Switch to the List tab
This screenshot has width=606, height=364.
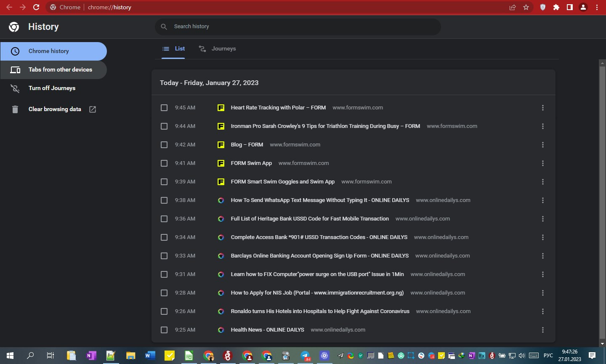click(173, 49)
